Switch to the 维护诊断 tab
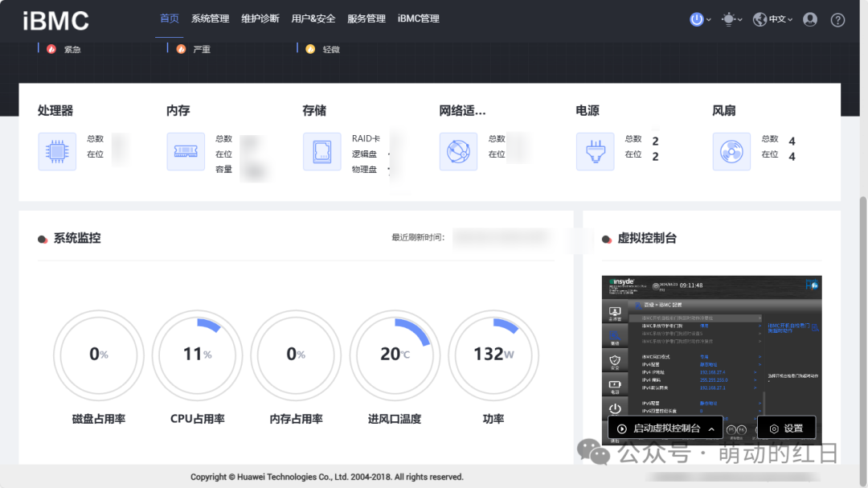Viewport: 868px width, 488px height. (x=260, y=18)
